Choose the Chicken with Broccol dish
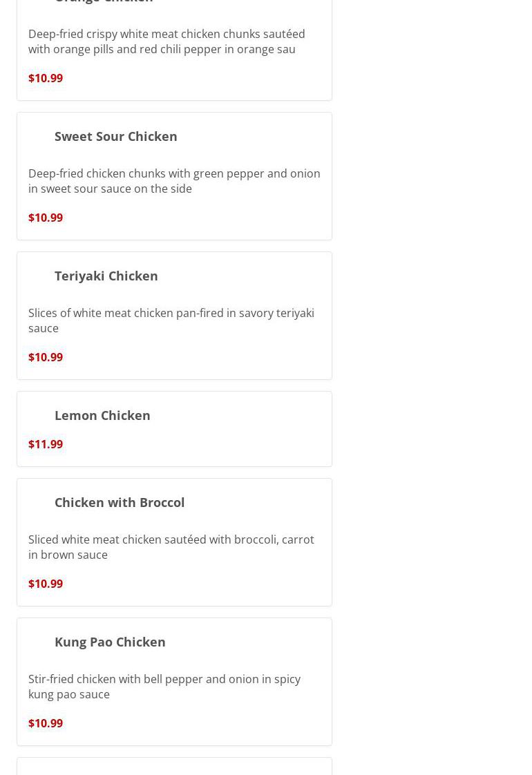This screenshot has height=775, width=532. click(x=119, y=502)
